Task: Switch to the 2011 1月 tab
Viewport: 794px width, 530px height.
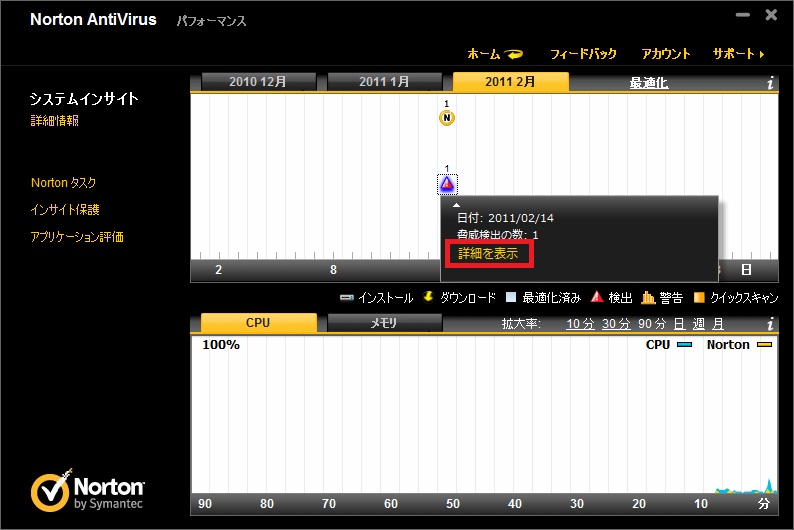Action: (384, 81)
